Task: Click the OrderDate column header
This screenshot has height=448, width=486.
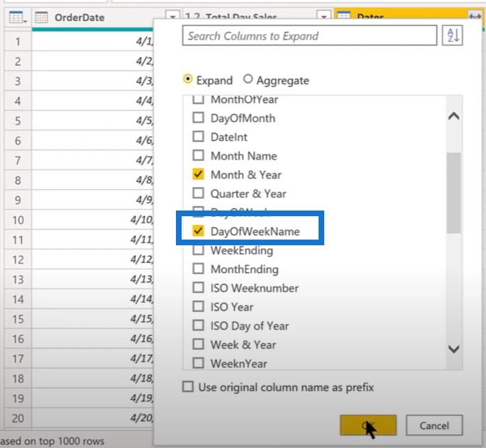Action: click(79, 17)
